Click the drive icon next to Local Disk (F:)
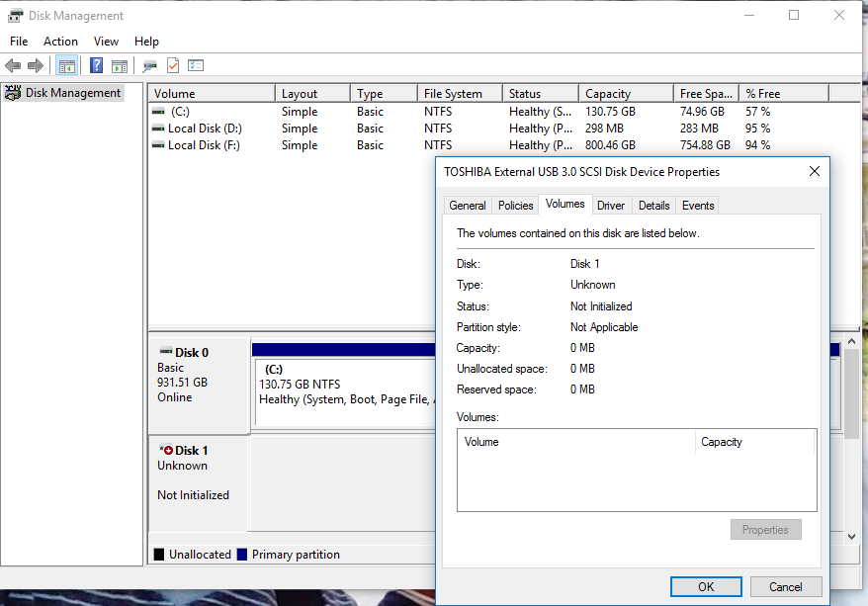The image size is (868, 606). 158,145
